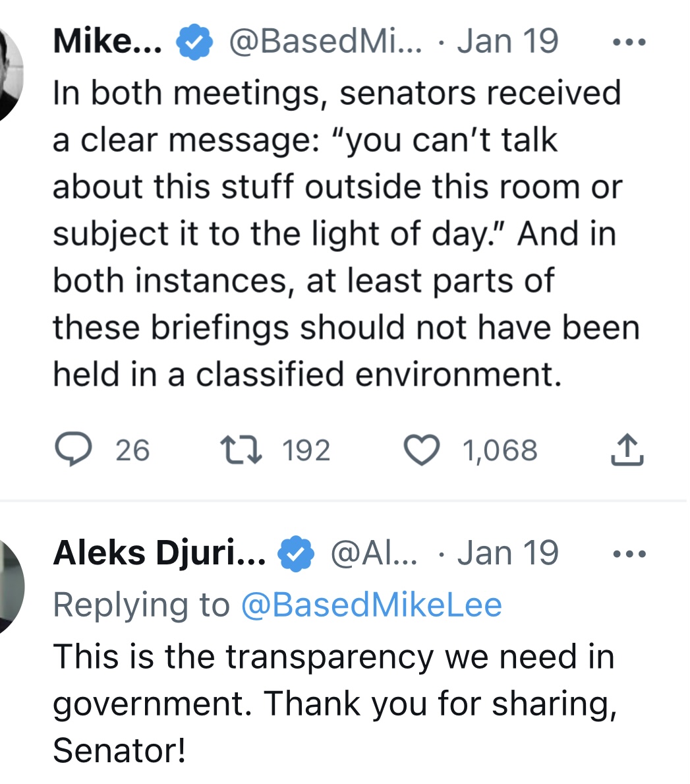Click Mike's blue verified badge

pyautogui.click(x=194, y=42)
